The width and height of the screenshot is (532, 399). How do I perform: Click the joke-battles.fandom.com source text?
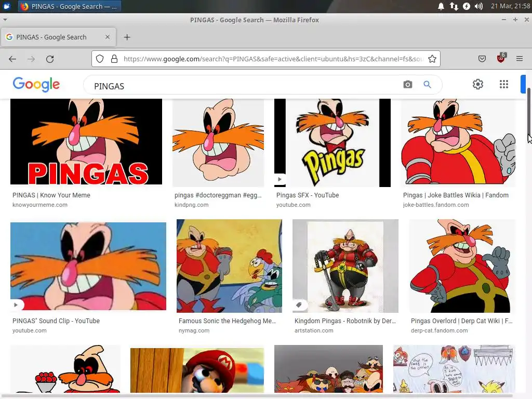(x=436, y=205)
